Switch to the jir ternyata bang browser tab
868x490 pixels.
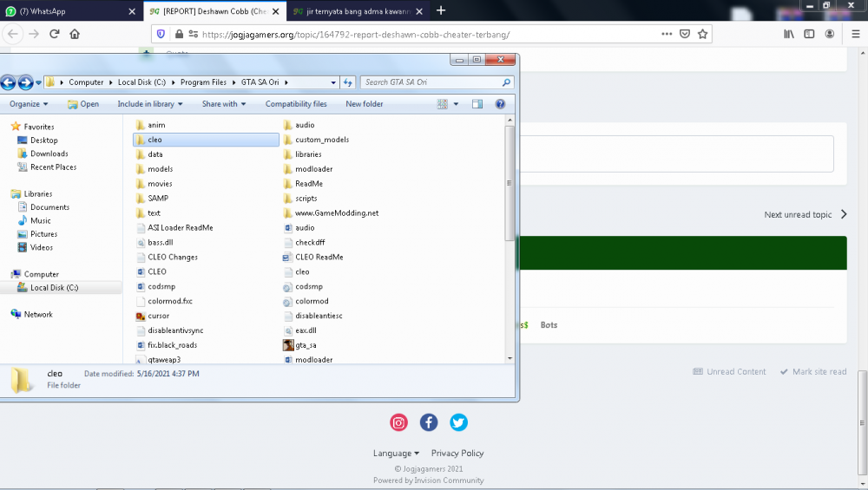(358, 11)
